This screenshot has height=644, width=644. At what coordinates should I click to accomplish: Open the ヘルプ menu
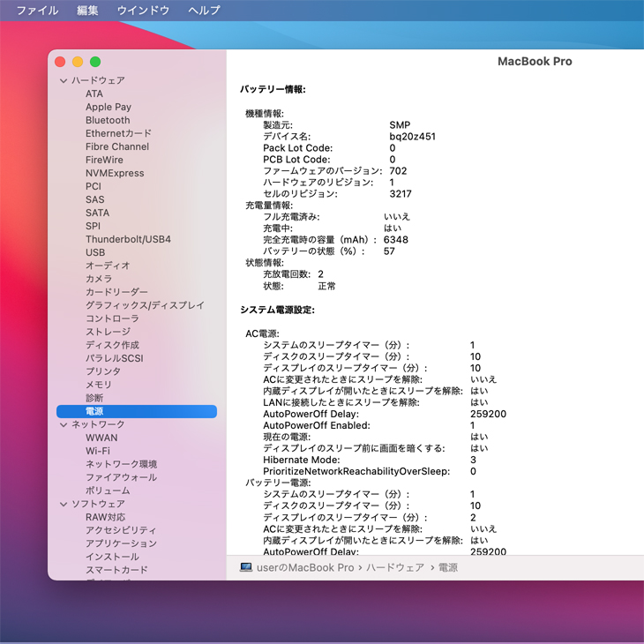[x=204, y=11]
